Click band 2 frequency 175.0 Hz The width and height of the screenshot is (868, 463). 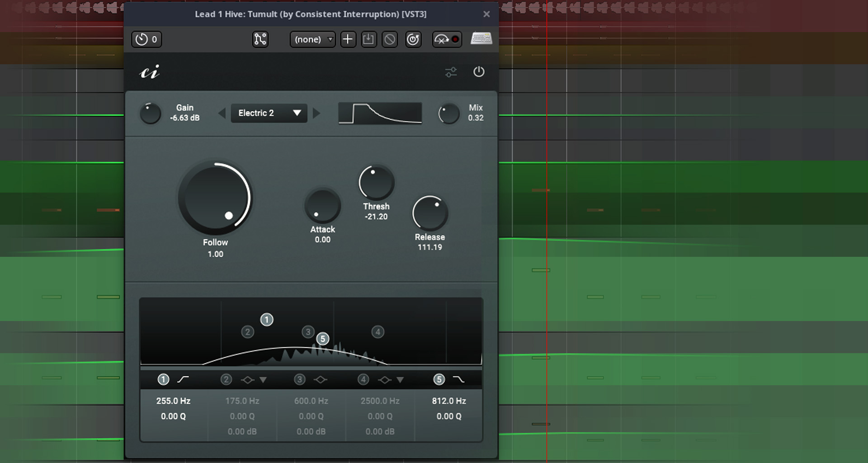pos(242,401)
